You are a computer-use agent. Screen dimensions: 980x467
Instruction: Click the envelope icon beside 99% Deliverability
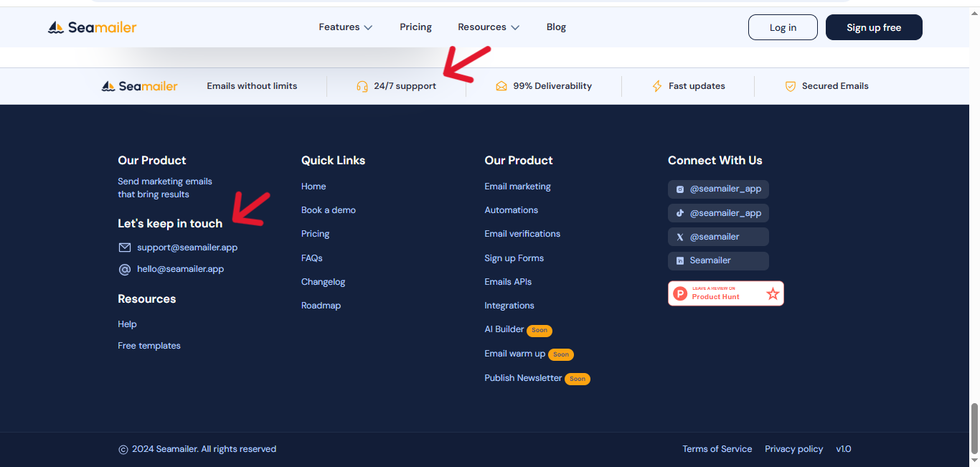coord(501,86)
